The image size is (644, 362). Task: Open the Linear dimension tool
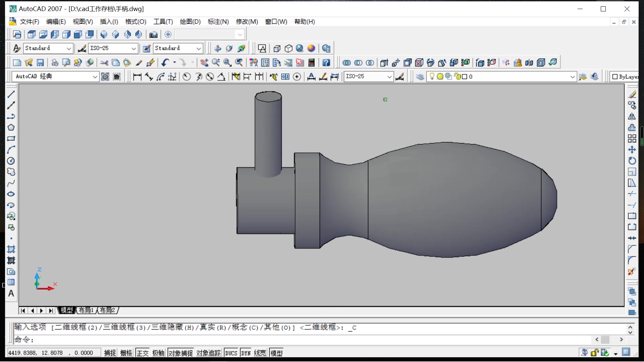pos(137,77)
